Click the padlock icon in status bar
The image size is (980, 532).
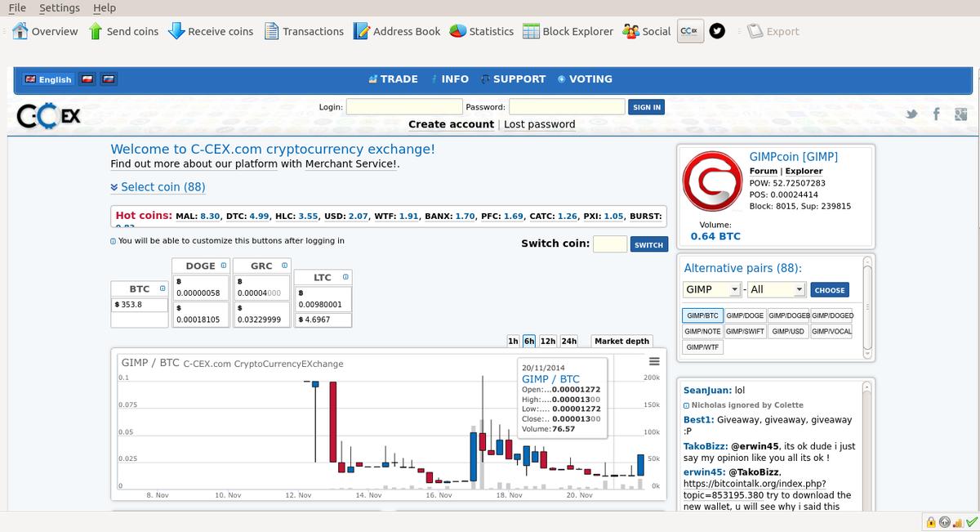pyautogui.click(x=930, y=522)
